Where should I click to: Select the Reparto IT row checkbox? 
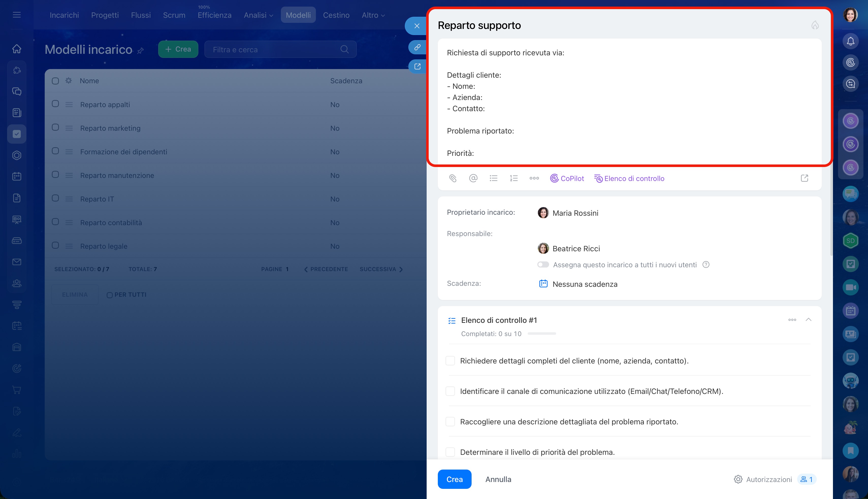[55, 198]
